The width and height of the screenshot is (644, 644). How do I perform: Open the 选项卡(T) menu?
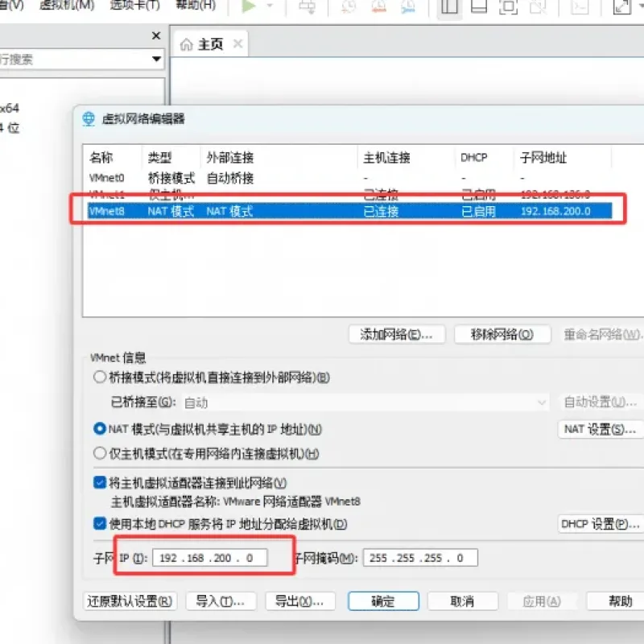click(134, 5)
